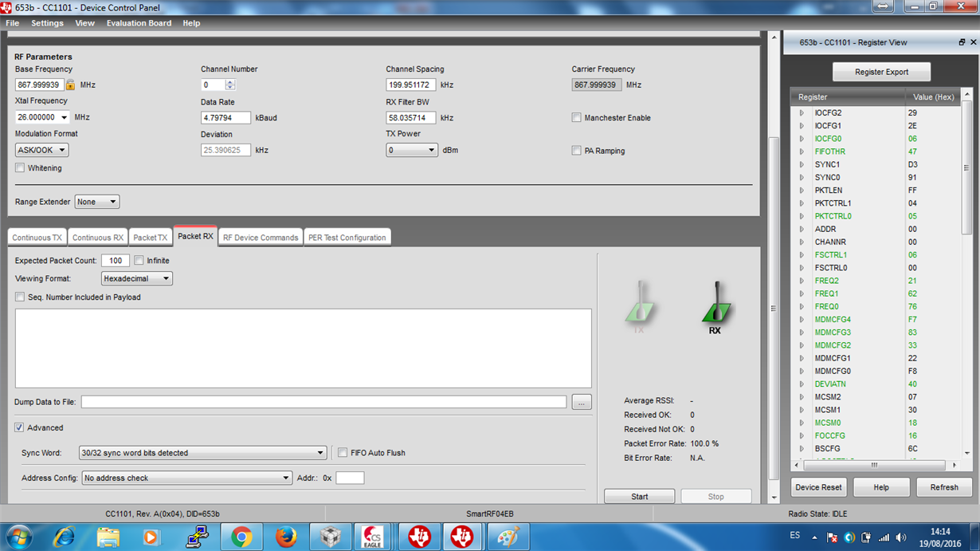
Task: Launch EAGLE from the taskbar
Action: (372, 537)
